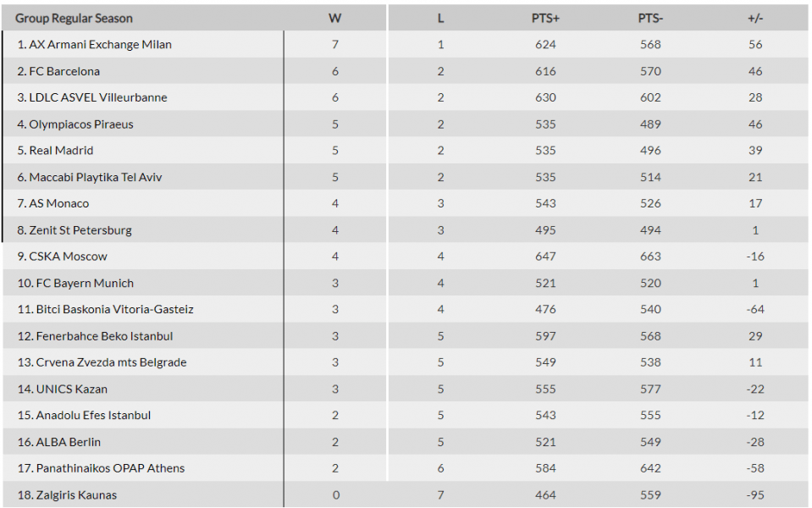Select the PTS- column header
The image size is (812, 508).
point(650,18)
